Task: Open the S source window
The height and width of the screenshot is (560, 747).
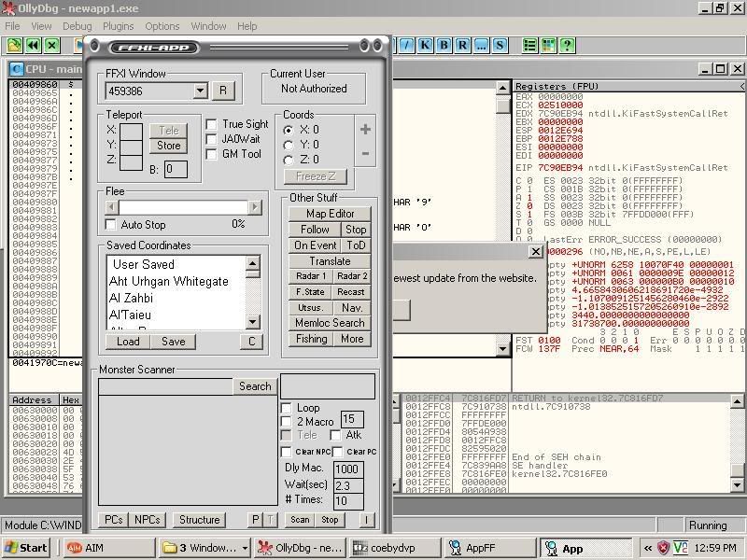Action: point(500,45)
